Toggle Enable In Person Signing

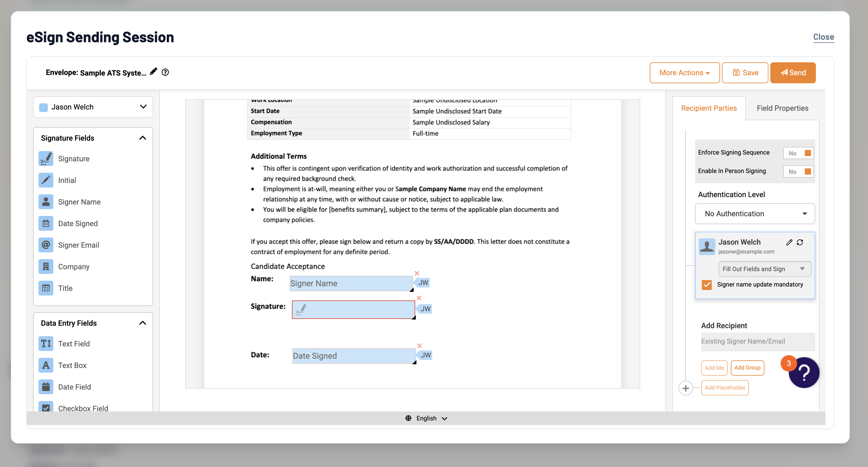(x=798, y=171)
